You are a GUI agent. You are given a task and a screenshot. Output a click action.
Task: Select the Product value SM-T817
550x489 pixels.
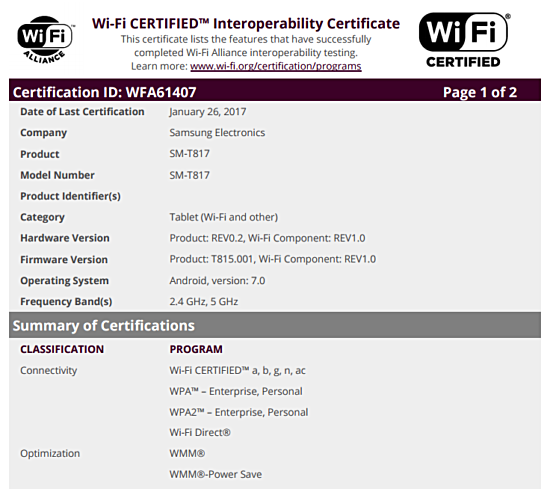click(189, 154)
